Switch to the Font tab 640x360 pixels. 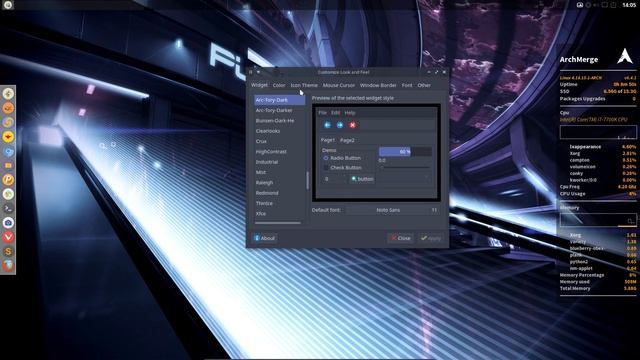coord(407,85)
